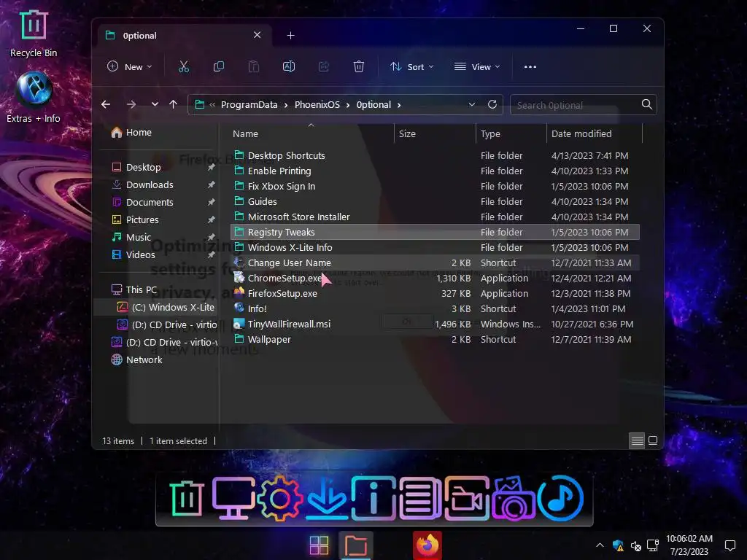Open the settings gear dock icon

[279, 499]
